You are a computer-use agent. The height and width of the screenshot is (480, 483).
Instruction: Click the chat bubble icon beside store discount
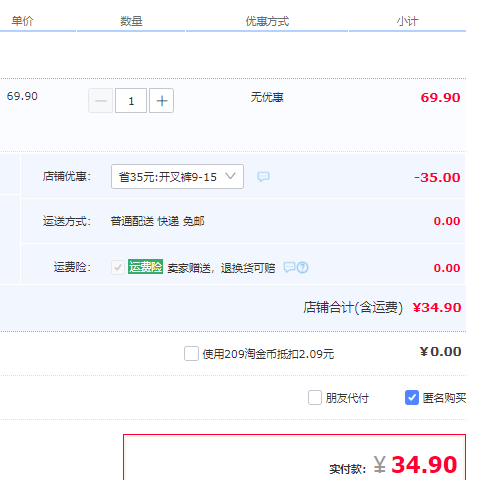coord(263,177)
